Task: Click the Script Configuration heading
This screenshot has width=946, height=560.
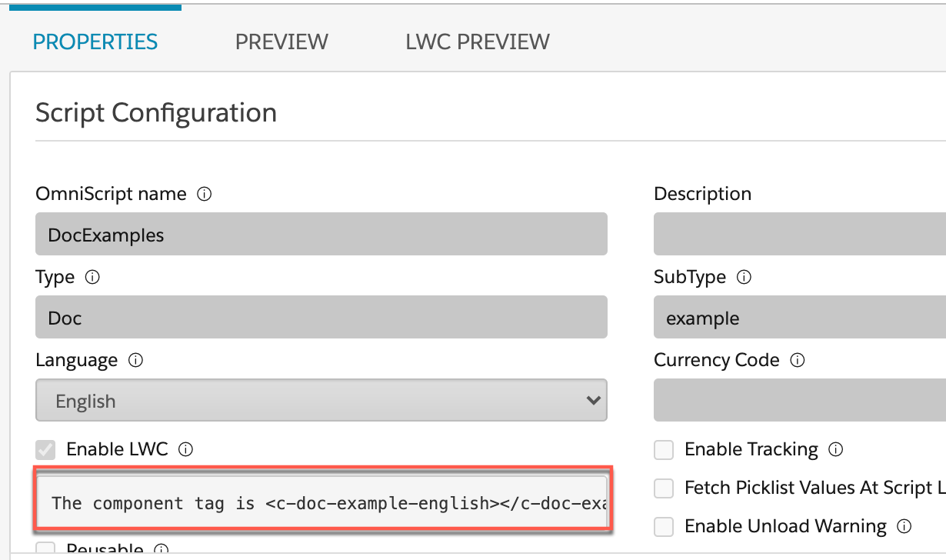Action: [x=156, y=113]
